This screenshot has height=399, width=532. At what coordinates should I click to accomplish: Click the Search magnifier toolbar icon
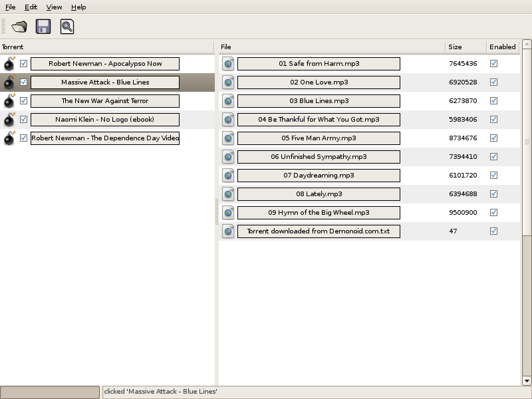click(x=67, y=27)
